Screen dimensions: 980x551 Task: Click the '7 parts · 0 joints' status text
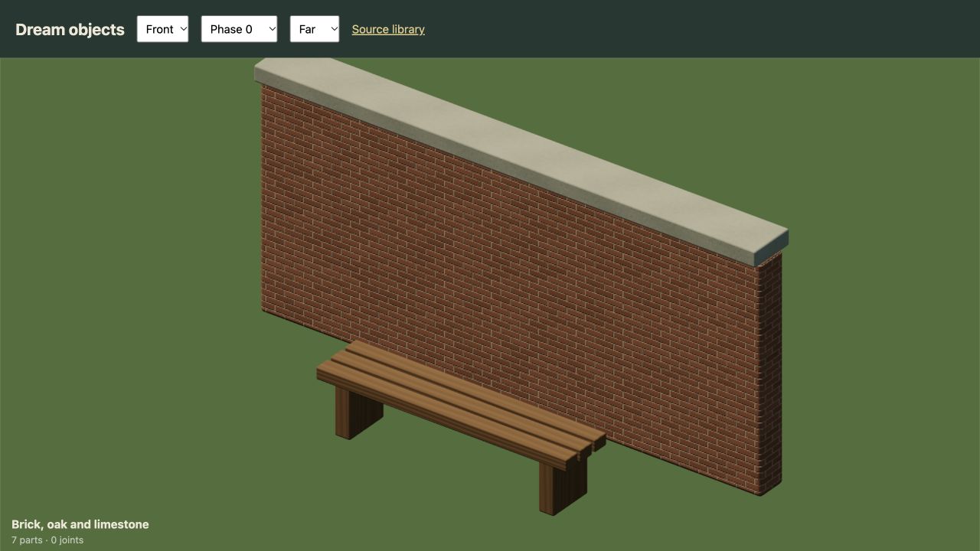pos(47,540)
